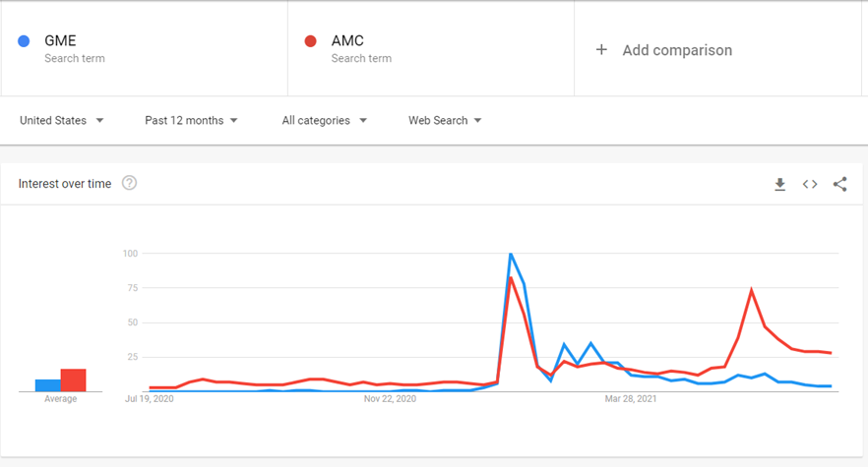Viewport: 868px width, 467px height.
Task: Click the embed code icon
Action: [x=810, y=184]
